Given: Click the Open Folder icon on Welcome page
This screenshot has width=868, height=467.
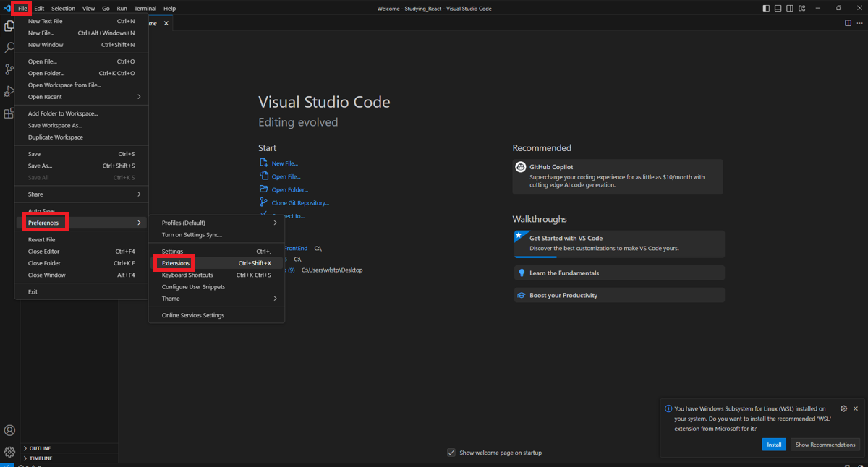Looking at the screenshot, I should [x=264, y=189].
